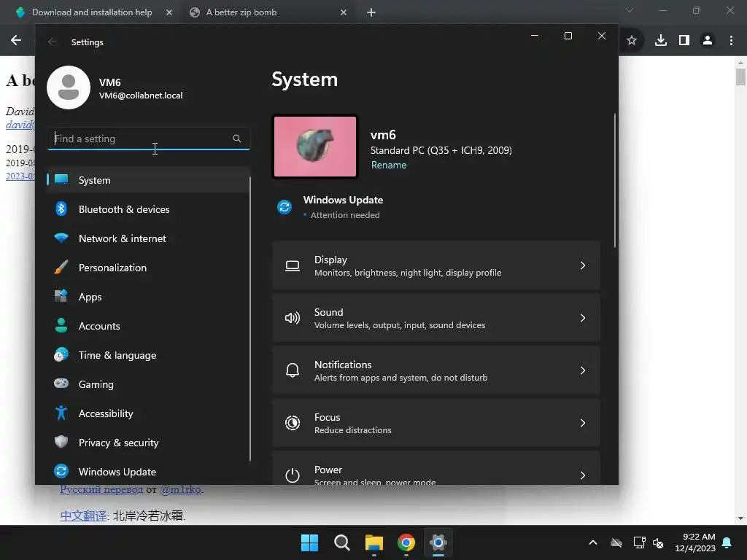Click the Notifications bell icon
Viewport: 747px width, 560px height.
(293, 370)
